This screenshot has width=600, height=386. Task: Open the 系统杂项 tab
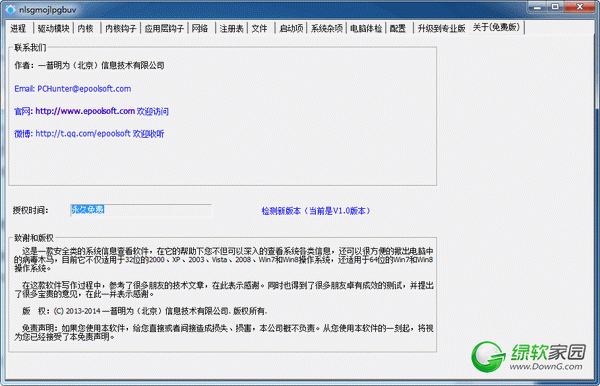[x=326, y=28]
